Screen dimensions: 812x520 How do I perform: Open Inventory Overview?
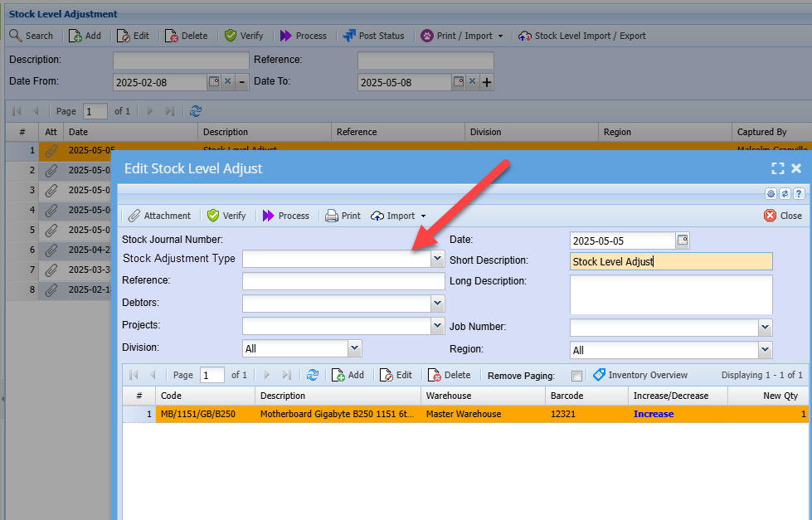click(x=639, y=375)
